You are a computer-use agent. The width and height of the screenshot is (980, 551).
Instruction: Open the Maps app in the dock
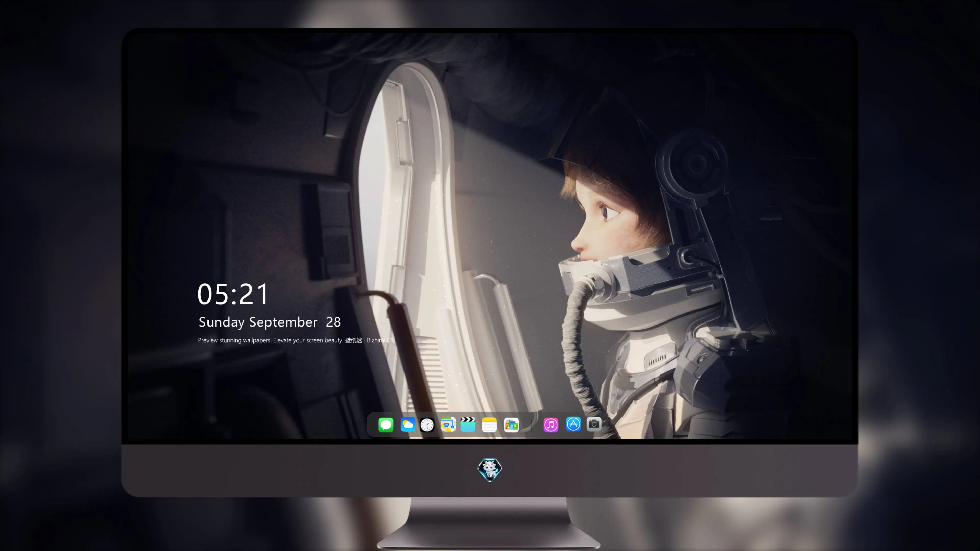448,424
